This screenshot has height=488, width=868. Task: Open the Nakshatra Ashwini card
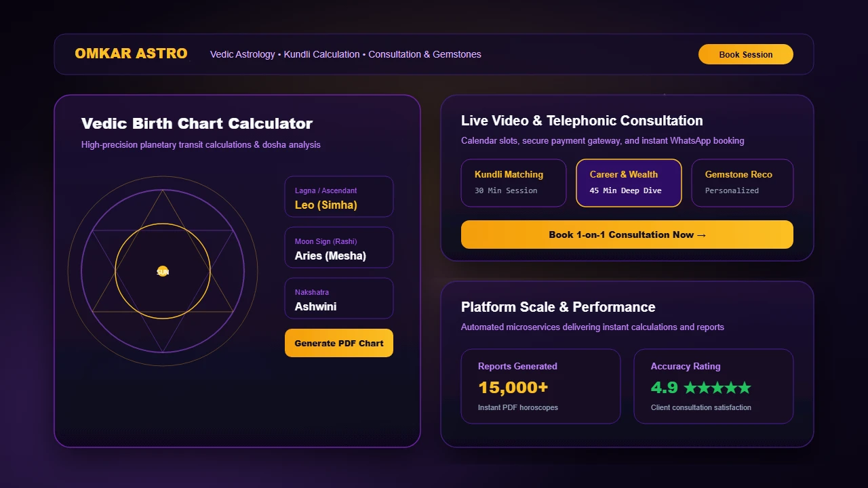339,298
